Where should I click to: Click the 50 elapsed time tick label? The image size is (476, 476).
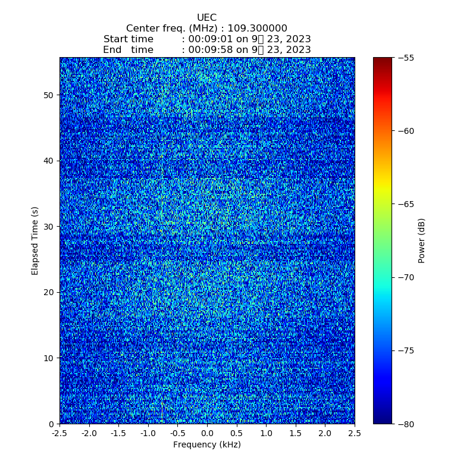click(48, 95)
